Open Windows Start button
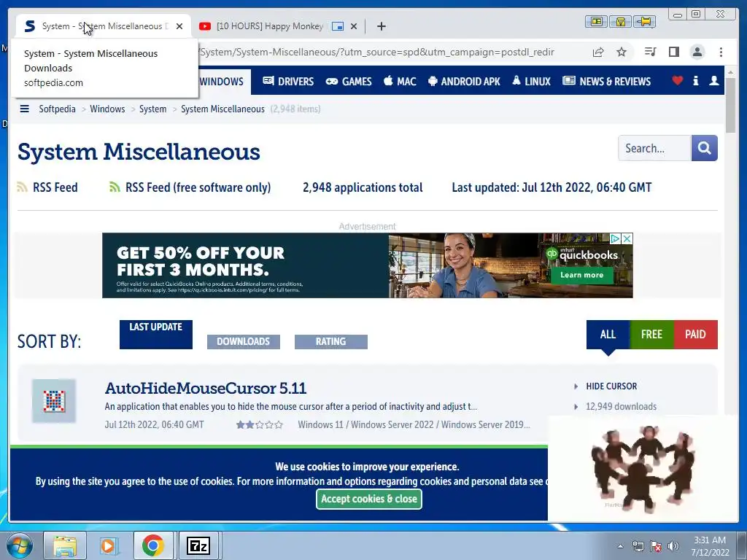The image size is (747, 560). coord(19,545)
